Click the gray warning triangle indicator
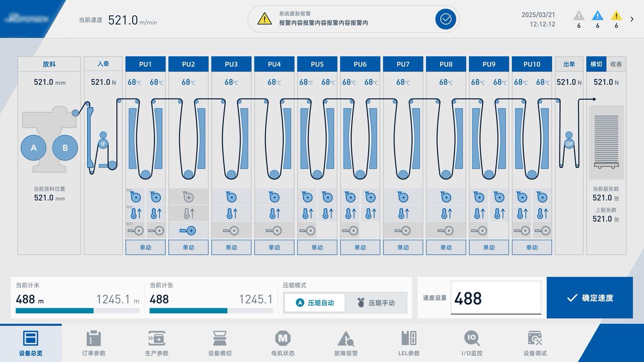This screenshot has width=644, height=362. (x=579, y=16)
